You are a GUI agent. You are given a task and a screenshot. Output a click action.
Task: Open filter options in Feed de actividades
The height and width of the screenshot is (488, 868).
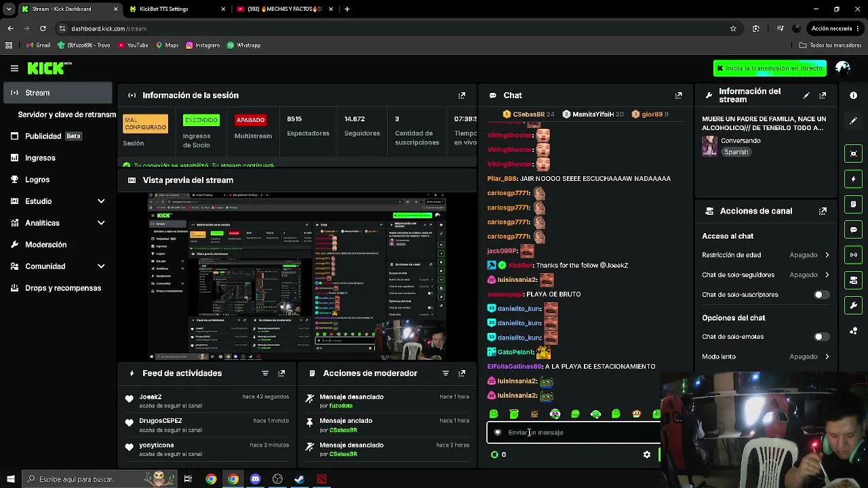(x=265, y=373)
